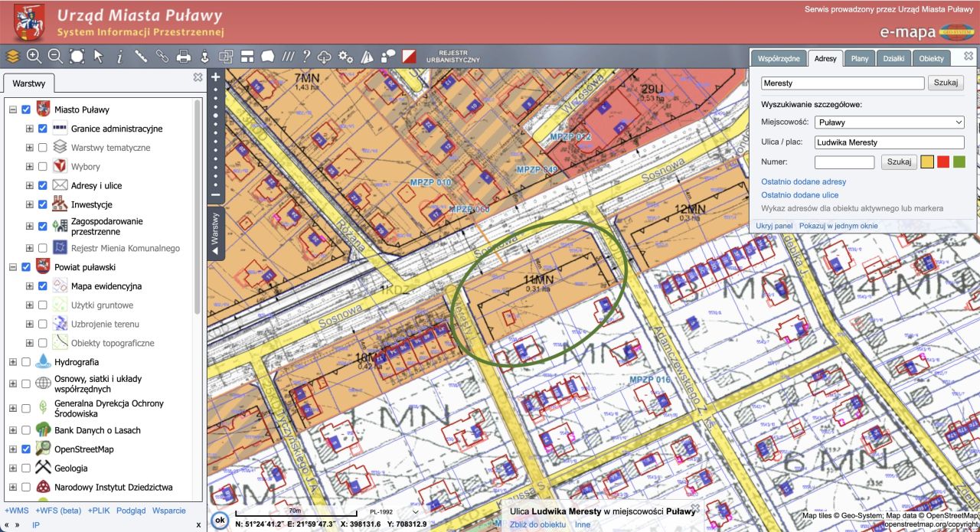Switch to Plany tab
This screenshot has width=980, height=532.
[x=860, y=58]
